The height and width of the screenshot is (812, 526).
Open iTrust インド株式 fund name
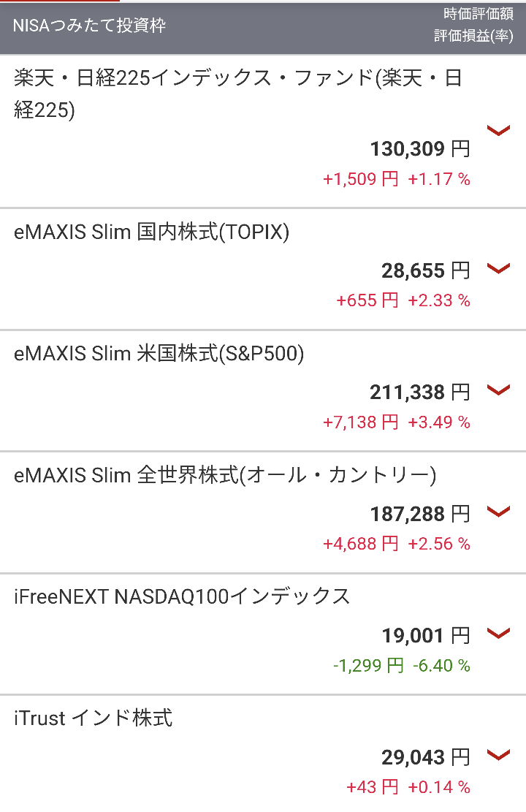tap(94, 718)
